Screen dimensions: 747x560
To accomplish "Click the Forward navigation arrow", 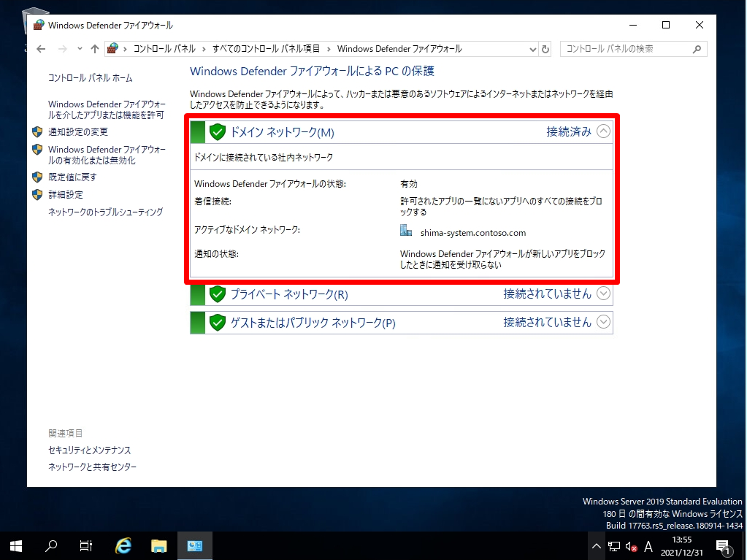I will [x=62, y=49].
